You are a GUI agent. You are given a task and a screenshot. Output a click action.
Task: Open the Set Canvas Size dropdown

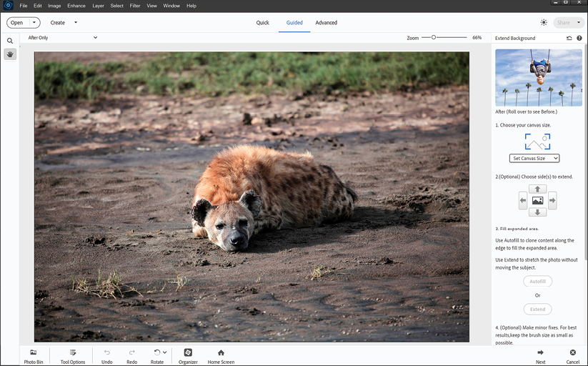click(x=534, y=159)
